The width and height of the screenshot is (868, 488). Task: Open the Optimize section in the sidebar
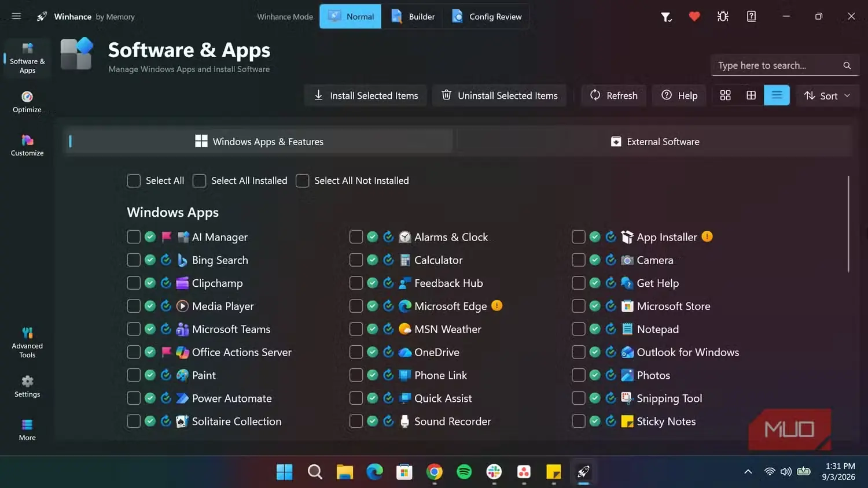(x=27, y=102)
